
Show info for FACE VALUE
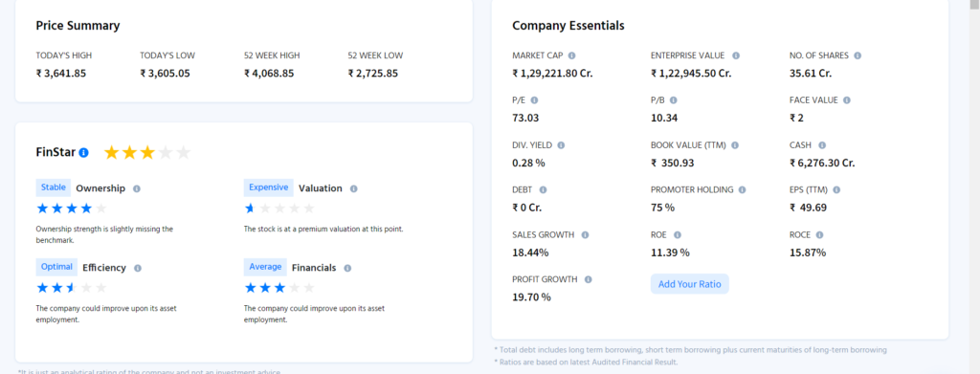click(x=847, y=99)
